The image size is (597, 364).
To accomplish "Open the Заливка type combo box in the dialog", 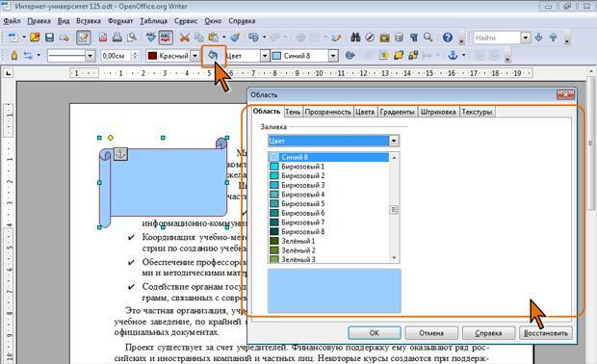I will 333,141.
